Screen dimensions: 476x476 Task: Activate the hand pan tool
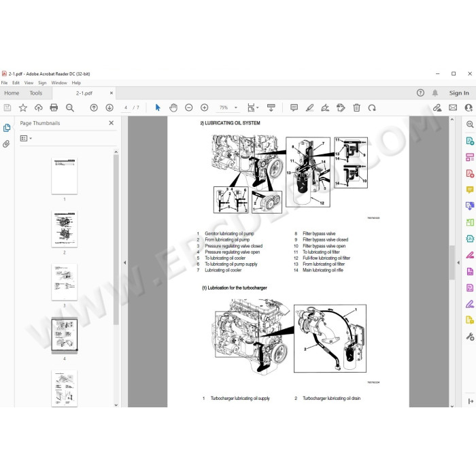point(173,107)
